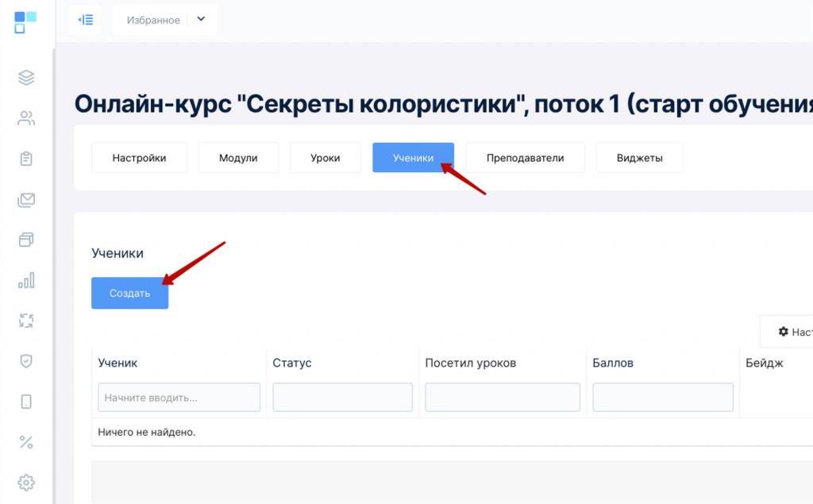Click the Статус column header
Screen dimensions: 813x504
pos(292,363)
